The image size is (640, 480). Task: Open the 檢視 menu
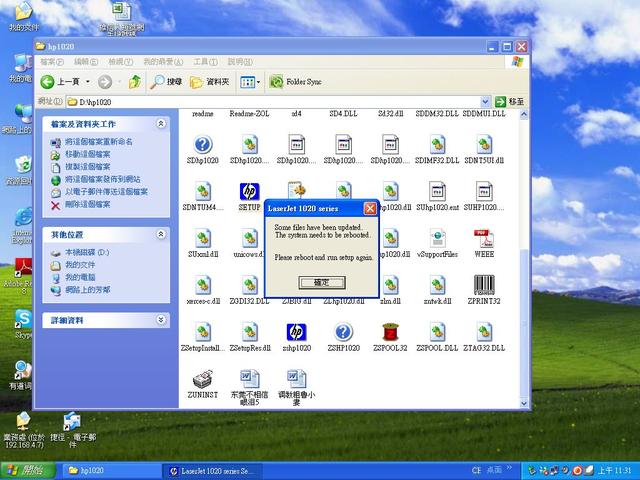117,62
